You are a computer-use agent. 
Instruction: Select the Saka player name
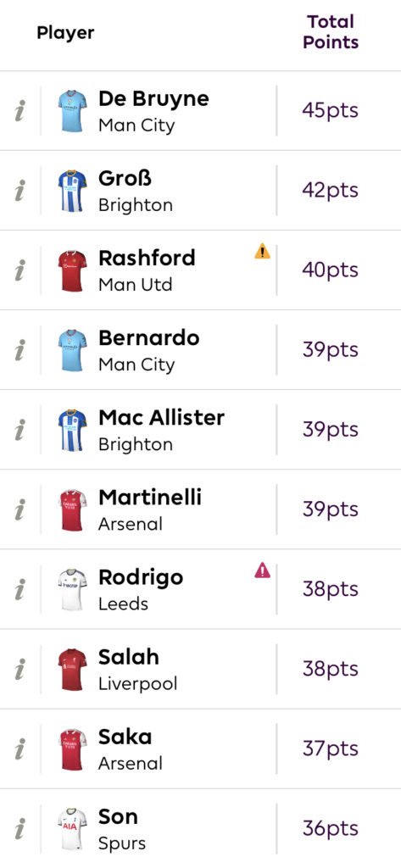[125, 737]
